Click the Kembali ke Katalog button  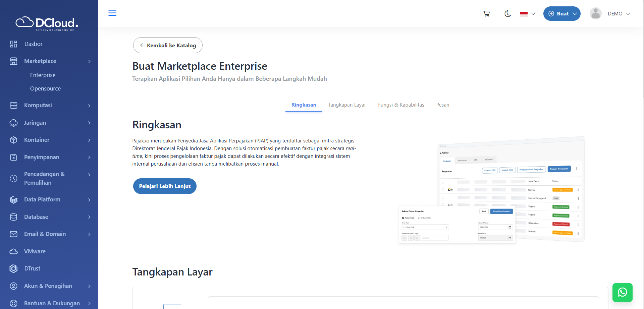(168, 45)
